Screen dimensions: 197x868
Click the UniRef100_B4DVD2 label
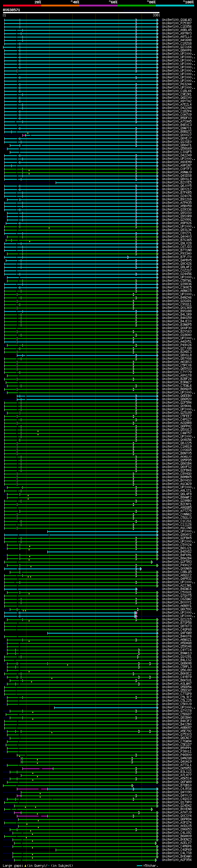click(x=177, y=551)
